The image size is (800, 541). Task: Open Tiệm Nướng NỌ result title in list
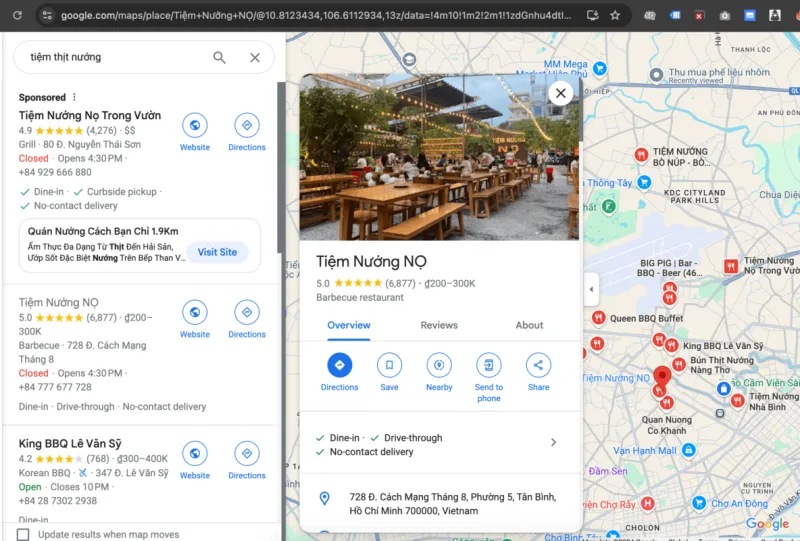pyautogui.click(x=59, y=303)
